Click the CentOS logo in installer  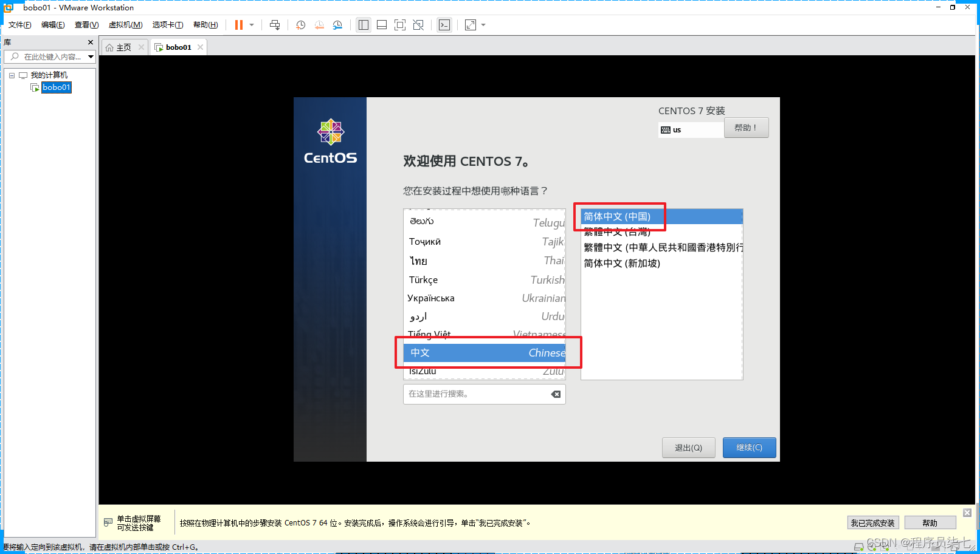[x=331, y=141]
